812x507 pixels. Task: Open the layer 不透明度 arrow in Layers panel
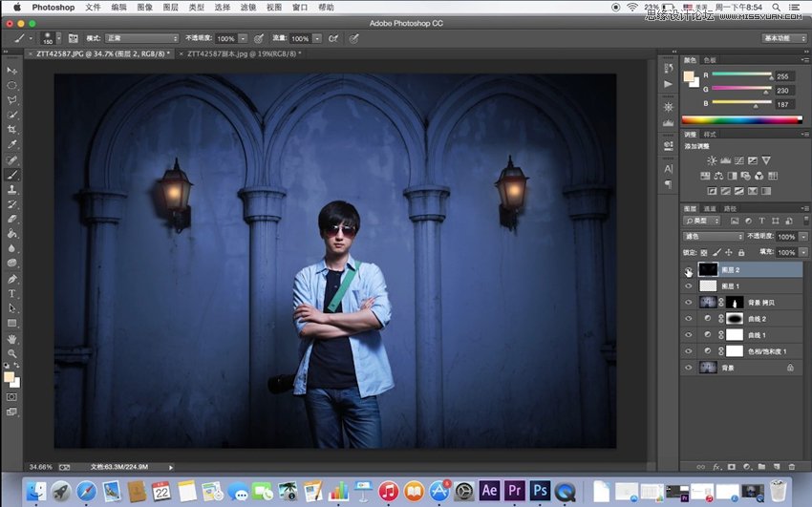[803, 237]
